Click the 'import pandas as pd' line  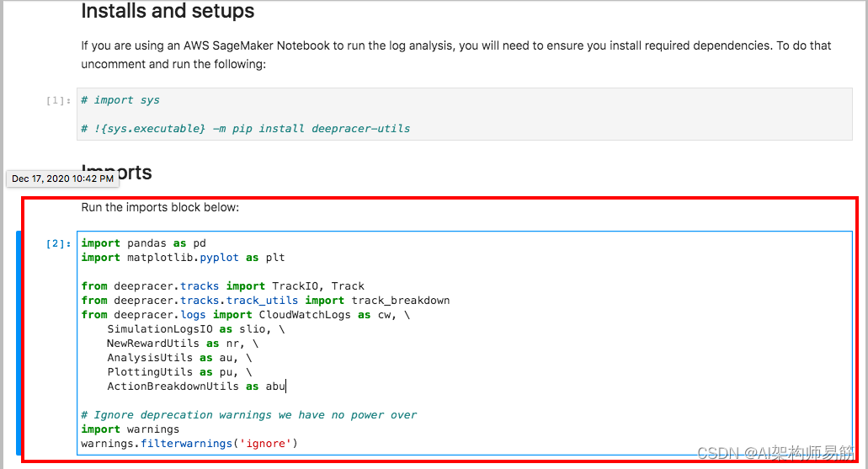pos(144,243)
